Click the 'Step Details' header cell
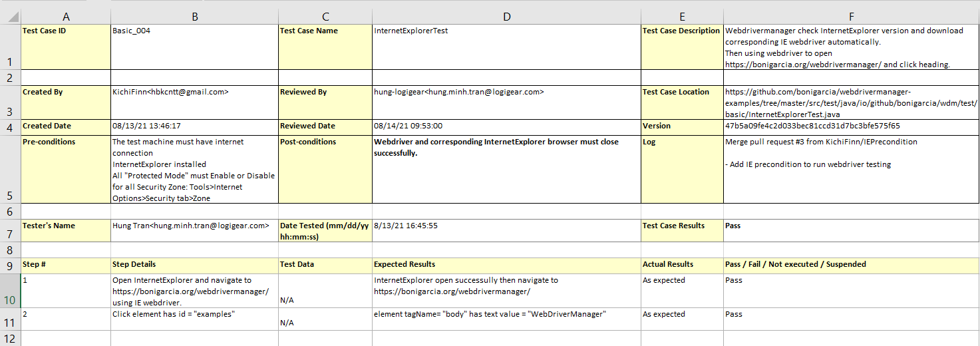Screen dimensions: 980x346 [x=194, y=266]
